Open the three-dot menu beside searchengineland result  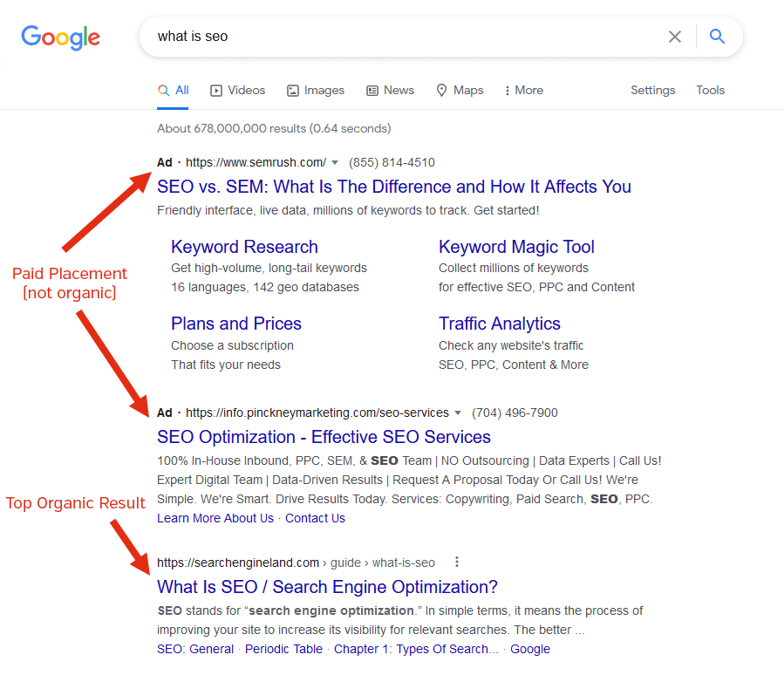[456, 562]
